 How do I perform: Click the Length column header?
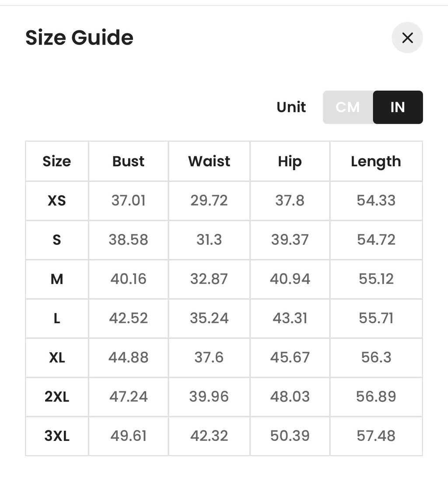point(376,161)
